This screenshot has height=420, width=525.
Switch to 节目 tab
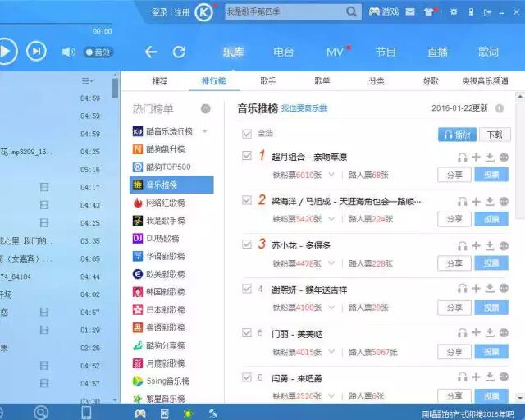pos(386,52)
